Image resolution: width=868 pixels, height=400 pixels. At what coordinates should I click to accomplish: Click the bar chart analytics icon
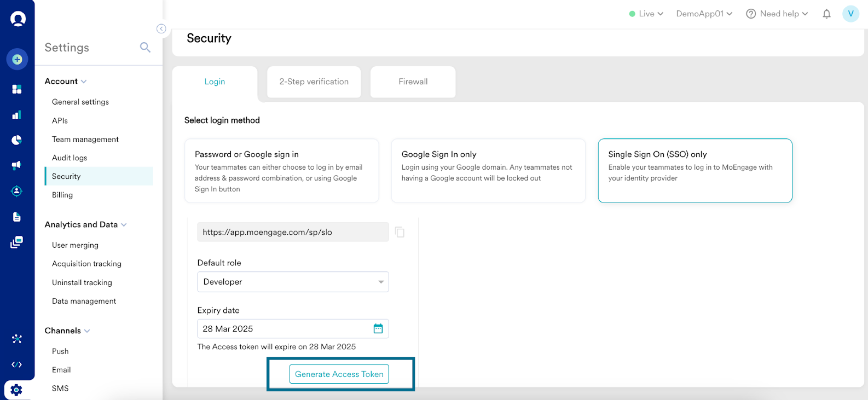click(x=17, y=115)
